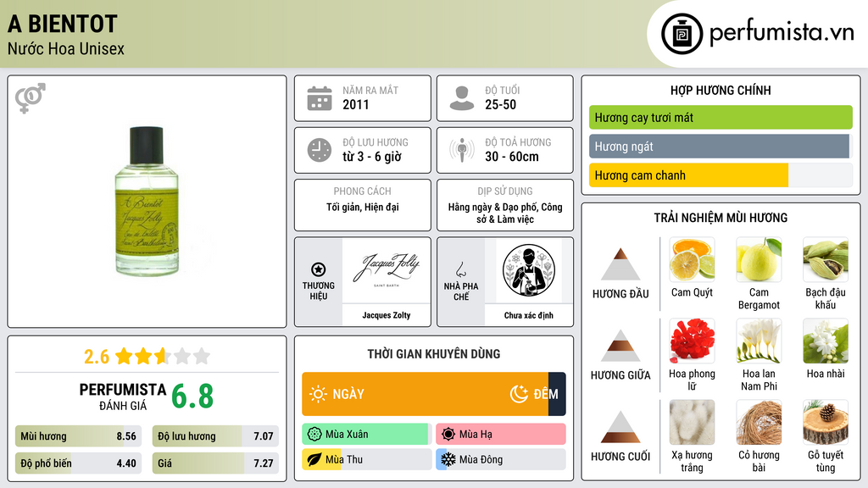This screenshot has height=488, width=868.
Task: Click the snowflake icon in Mùa Đông
Action: [x=448, y=459]
